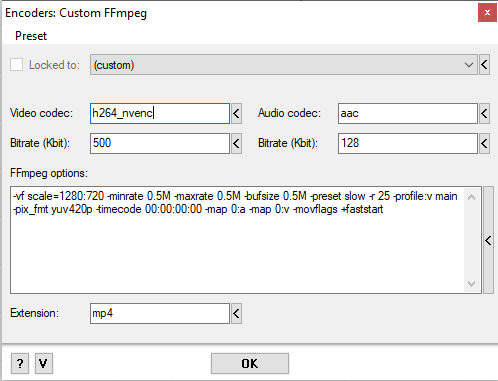The image size is (498, 381).
Task: Click arrow button beside video Bitrate 500
Action: [x=236, y=143]
